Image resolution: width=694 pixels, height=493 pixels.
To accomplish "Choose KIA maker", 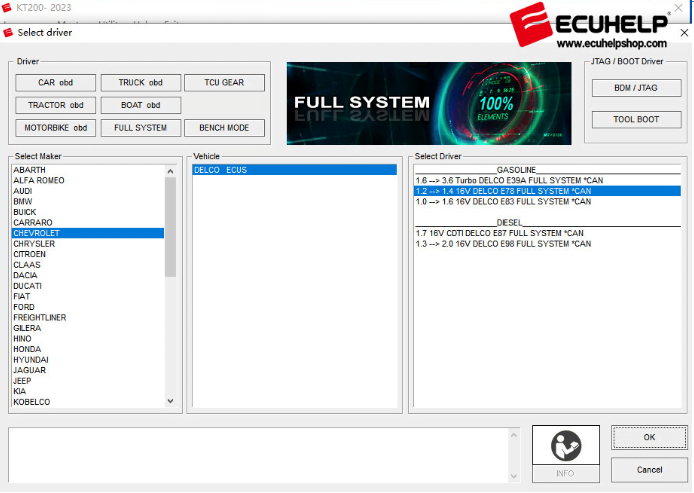I will pos(88,392).
